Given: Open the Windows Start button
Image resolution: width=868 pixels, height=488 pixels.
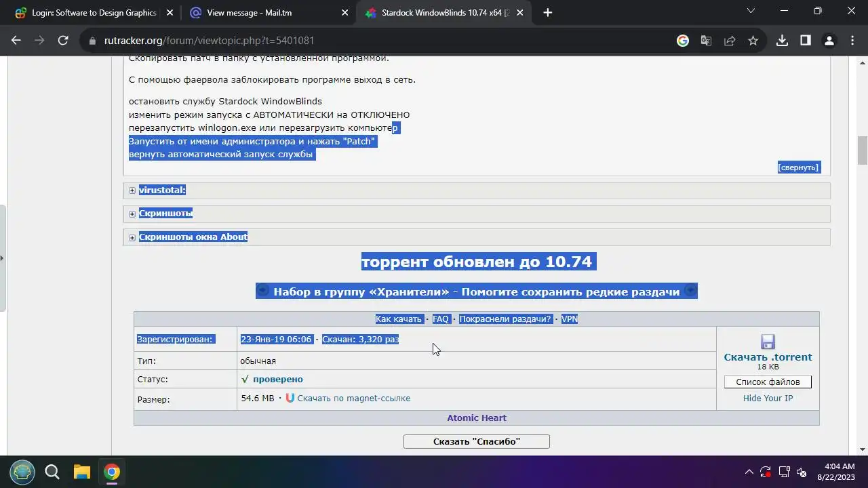Looking at the screenshot, I should pos(22,472).
